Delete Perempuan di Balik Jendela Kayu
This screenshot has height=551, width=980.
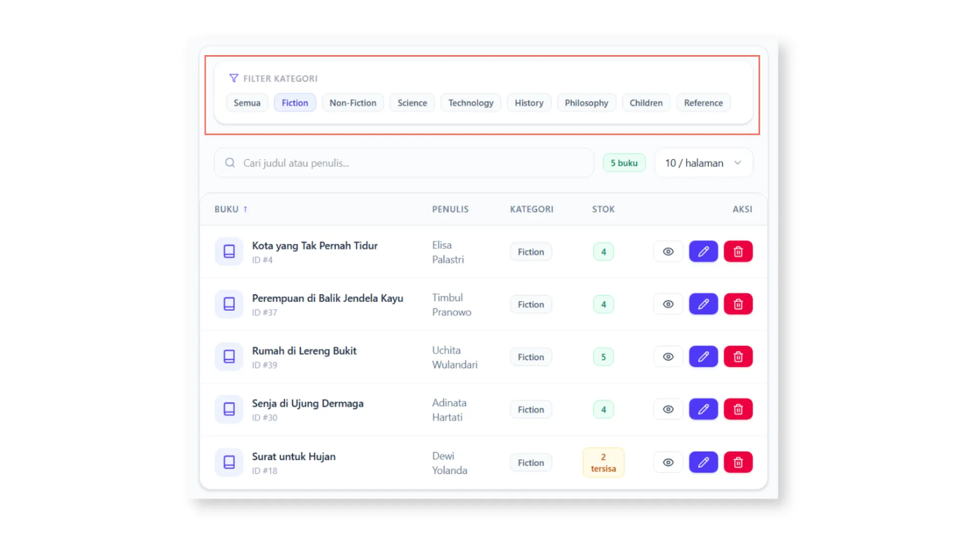click(x=738, y=304)
